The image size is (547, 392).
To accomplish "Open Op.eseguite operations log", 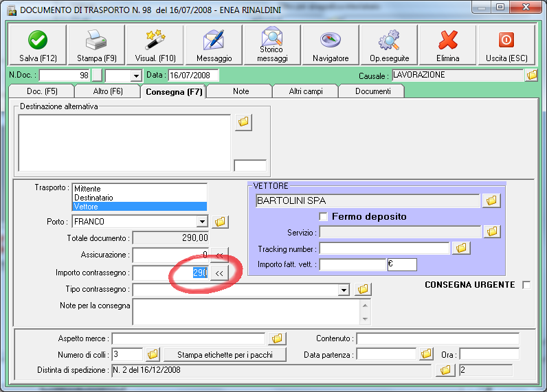I will (390, 45).
